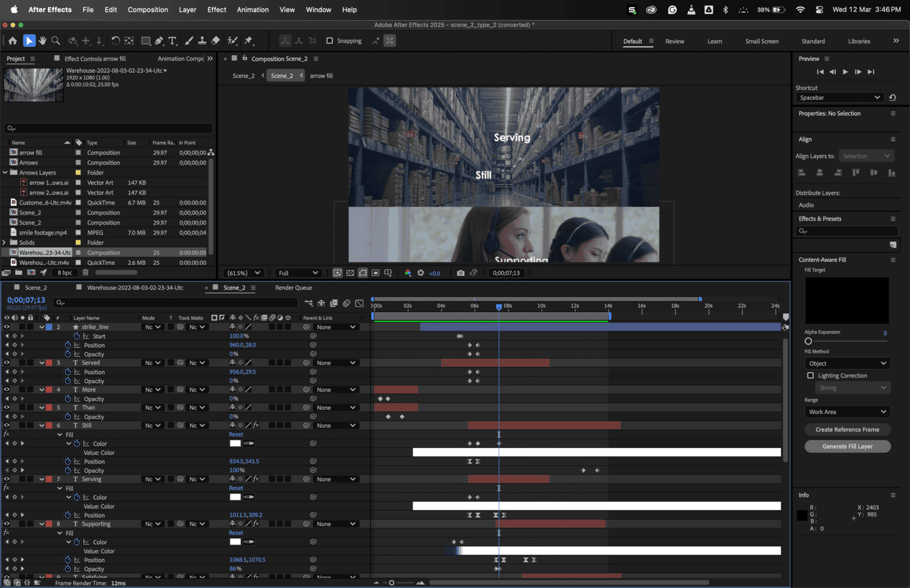Switch to the Effect Controls arrow fill tab

tap(95, 59)
